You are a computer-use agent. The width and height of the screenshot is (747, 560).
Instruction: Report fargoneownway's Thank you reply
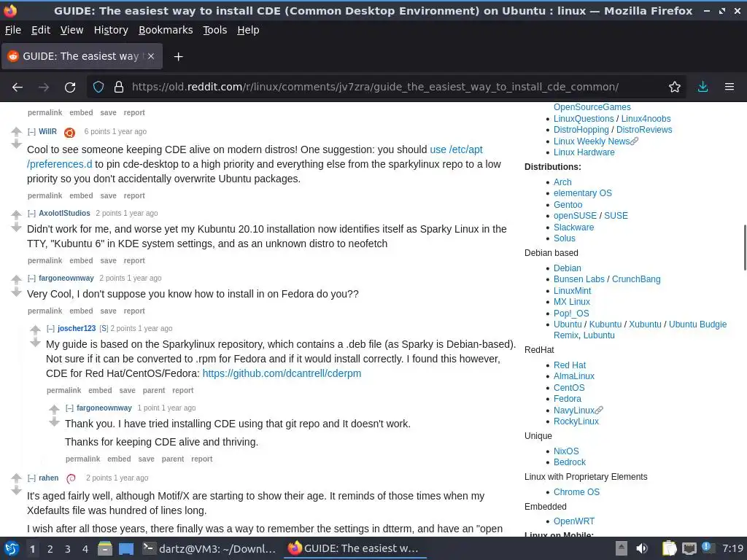click(x=202, y=459)
